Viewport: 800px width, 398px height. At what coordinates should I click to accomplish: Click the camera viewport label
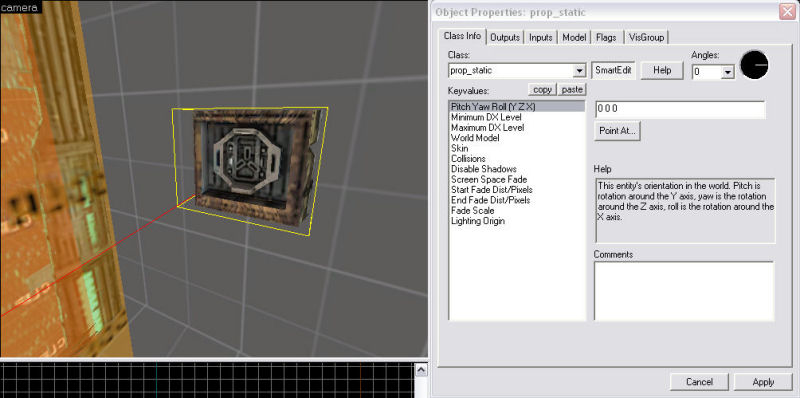pyautogui.click(x=19, y=7)
